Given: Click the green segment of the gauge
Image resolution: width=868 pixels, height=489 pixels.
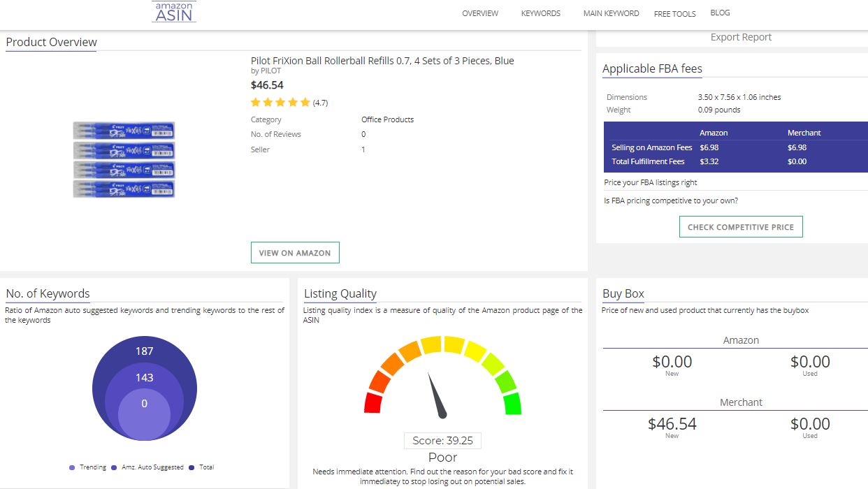Looking at the screenshot, I should pos(512,404).
